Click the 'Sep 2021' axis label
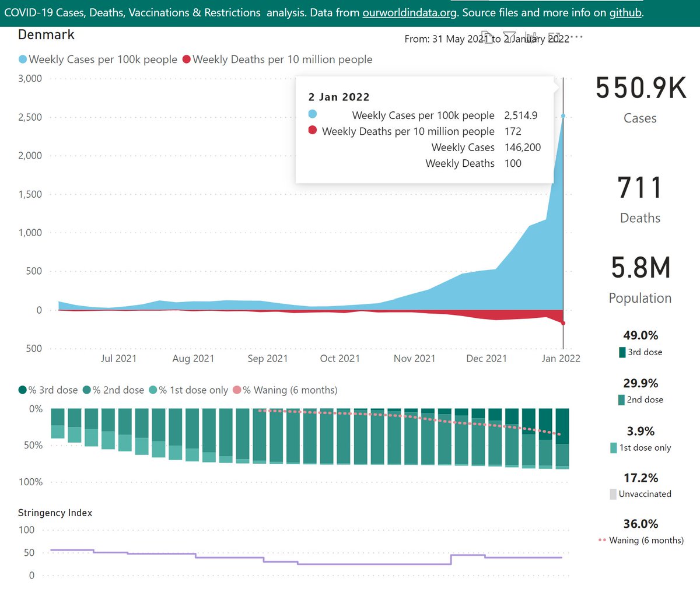This screenshot has height=596, width=700. click(x=268, y=359)
